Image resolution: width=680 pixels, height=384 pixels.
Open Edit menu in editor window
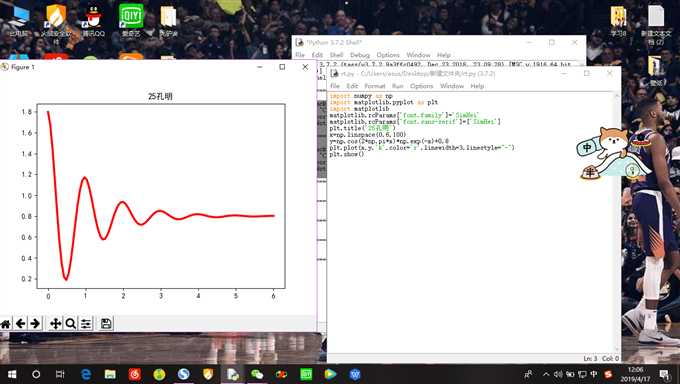tap(352, 86)
